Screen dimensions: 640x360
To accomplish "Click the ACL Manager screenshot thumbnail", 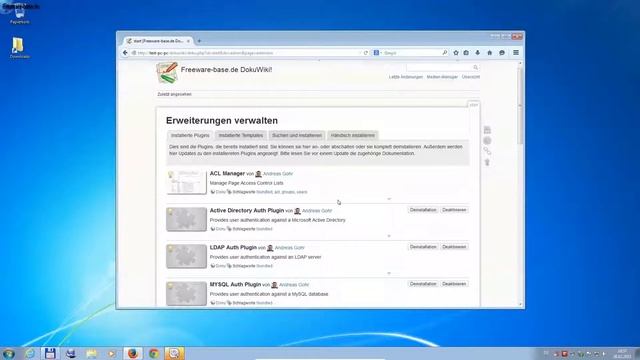I will click(x=187, y=182).
